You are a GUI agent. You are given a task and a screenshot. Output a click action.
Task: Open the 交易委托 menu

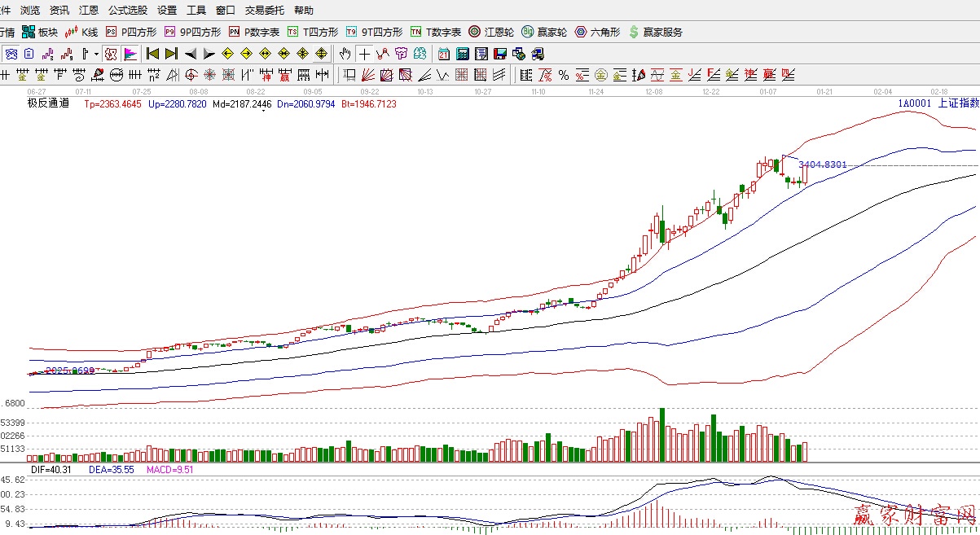265,11
